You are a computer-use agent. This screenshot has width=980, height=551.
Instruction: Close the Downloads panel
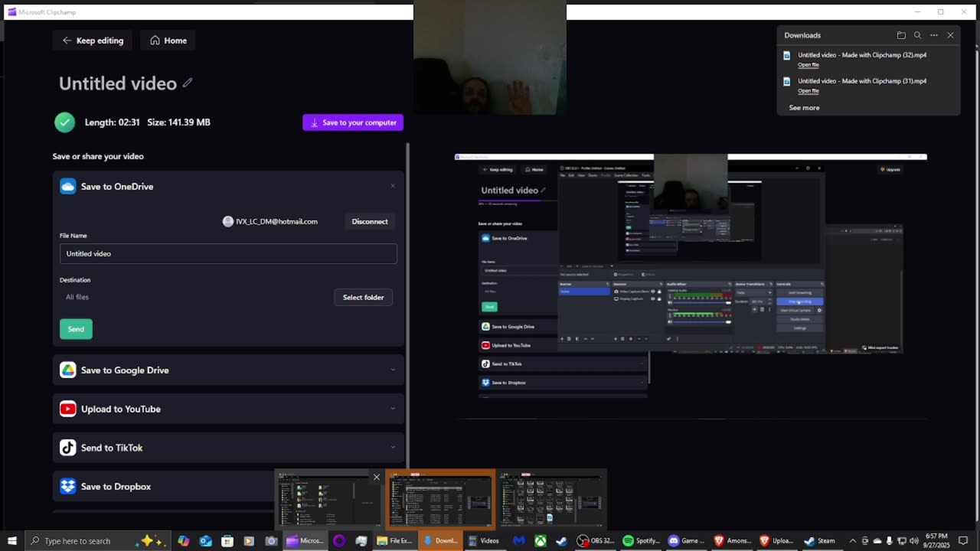(x=950, y=35)
